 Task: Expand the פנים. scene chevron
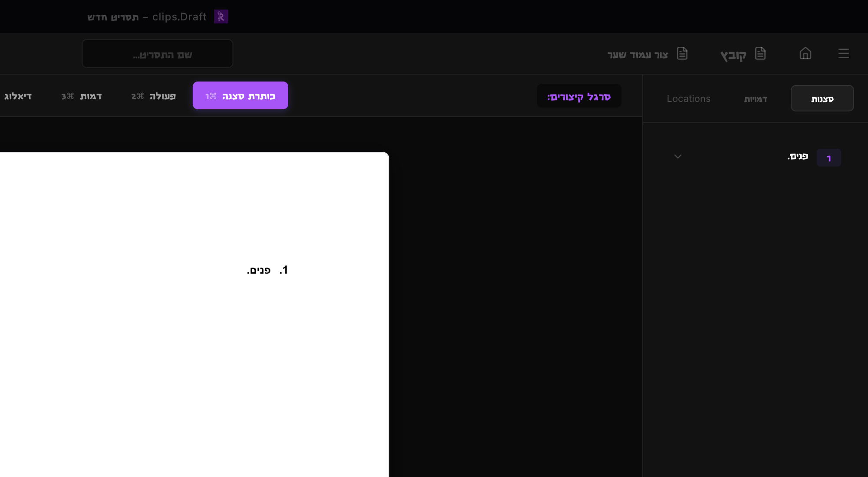tap(677, 157)
